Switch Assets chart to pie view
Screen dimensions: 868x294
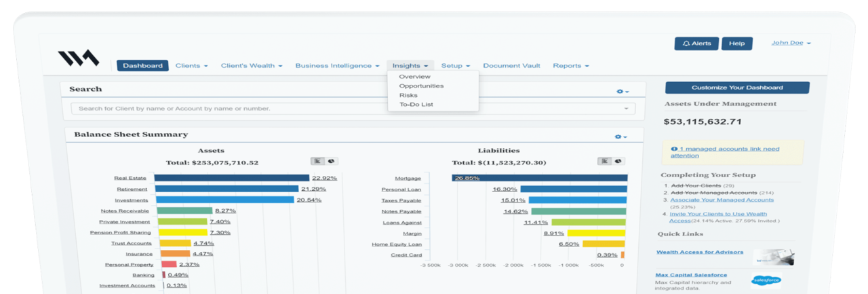tap(332, 161)
